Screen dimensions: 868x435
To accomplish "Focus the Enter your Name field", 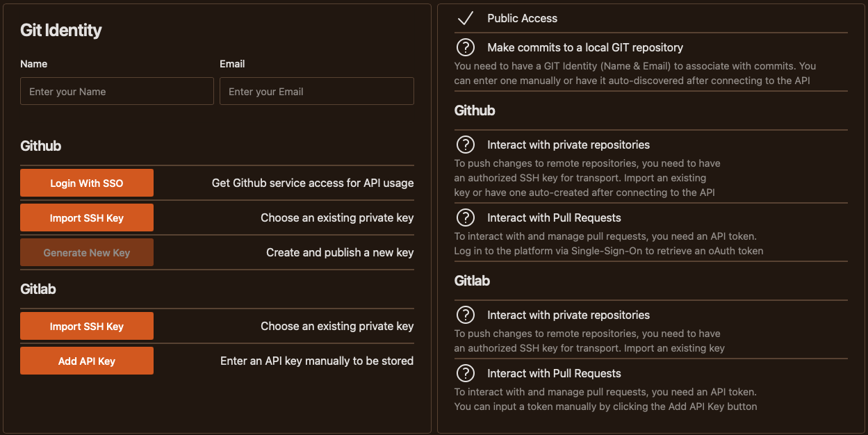I will coord(117,91).
